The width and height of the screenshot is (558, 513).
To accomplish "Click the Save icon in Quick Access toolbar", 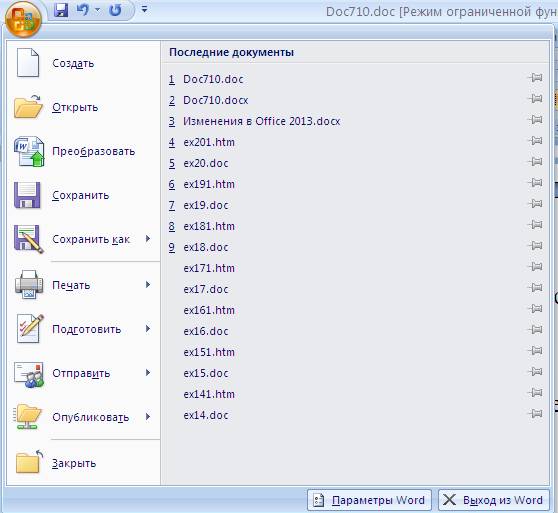I will [x=61, y=10].
